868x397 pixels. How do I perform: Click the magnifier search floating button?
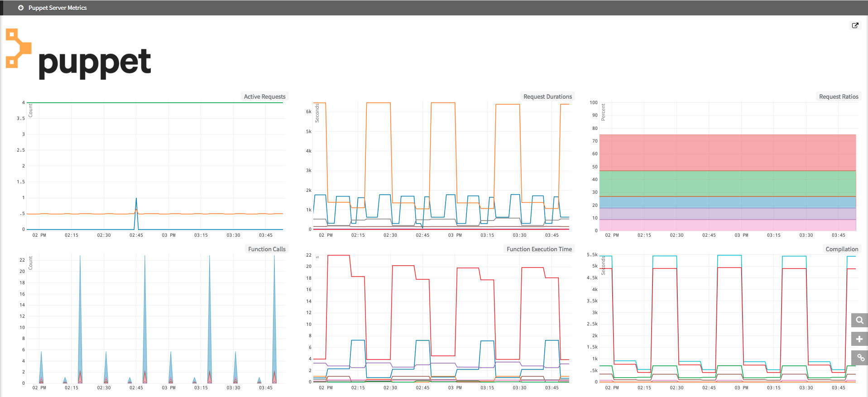[x=859, y=320]
